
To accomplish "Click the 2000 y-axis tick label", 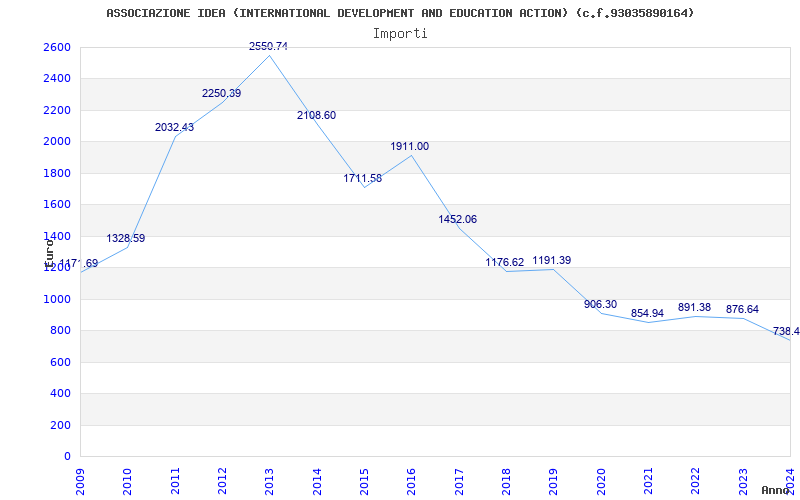I will point(57,142).
